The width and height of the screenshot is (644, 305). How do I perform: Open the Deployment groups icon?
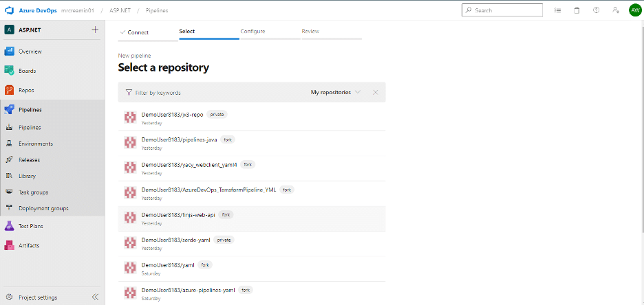tap(9, 208)
